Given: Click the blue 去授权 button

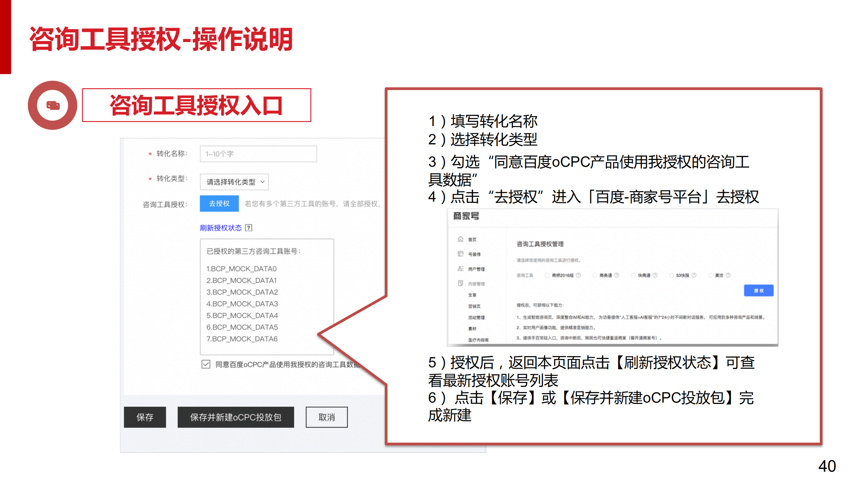Looking at the screenshot, I should point(219,204).
